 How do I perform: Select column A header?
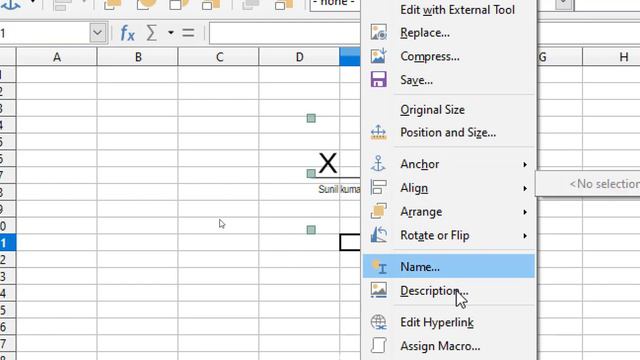57,57
